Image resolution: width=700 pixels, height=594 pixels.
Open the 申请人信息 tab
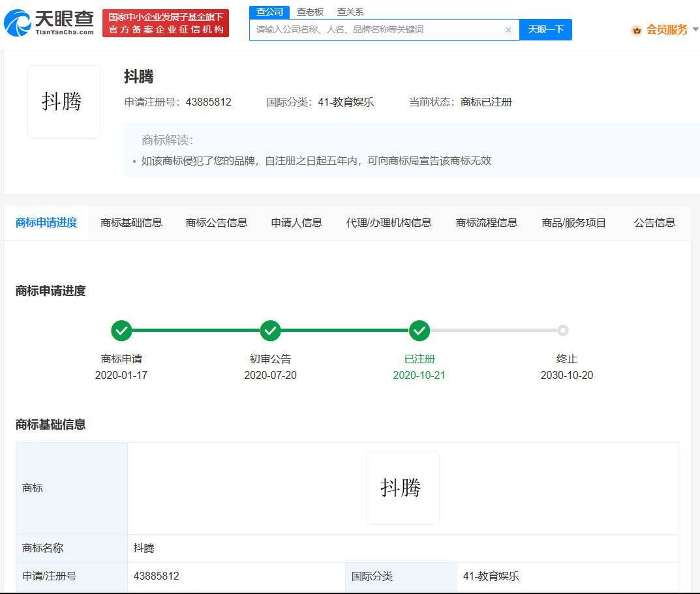coord(296,222)
